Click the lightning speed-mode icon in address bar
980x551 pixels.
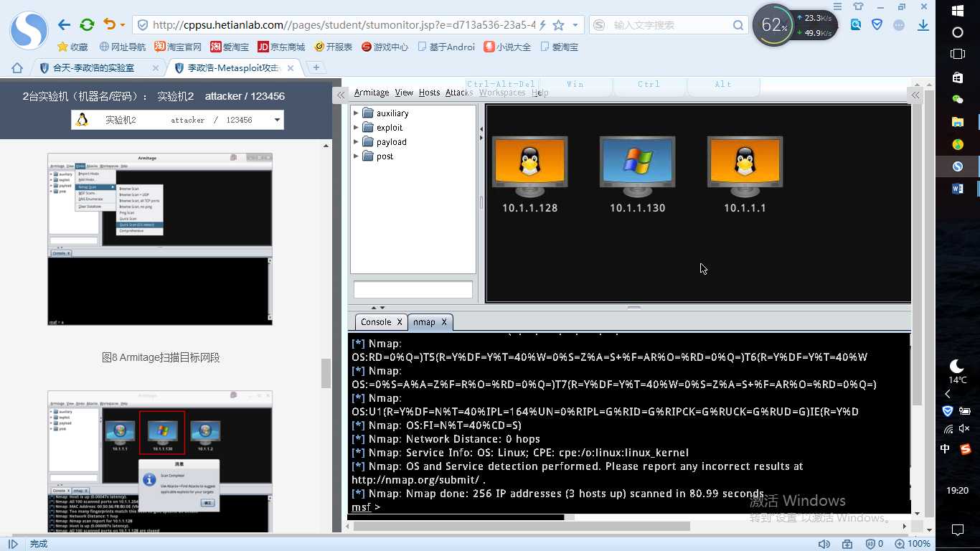click(x=542, y=25)
